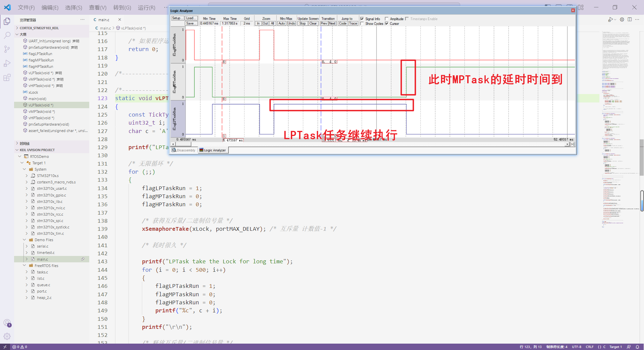Close the main.c editor tab
644x350 pixels.
119,20
